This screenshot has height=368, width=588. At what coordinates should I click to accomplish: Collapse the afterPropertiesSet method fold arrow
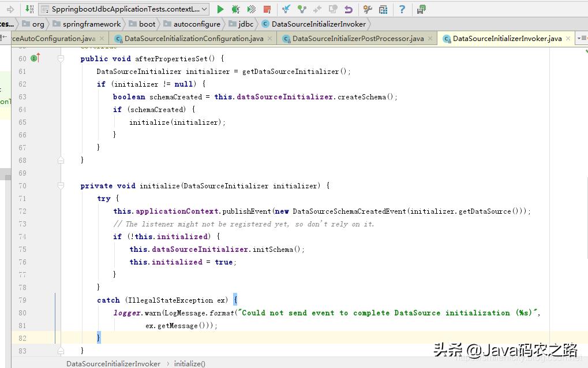[x=61, y=58]
